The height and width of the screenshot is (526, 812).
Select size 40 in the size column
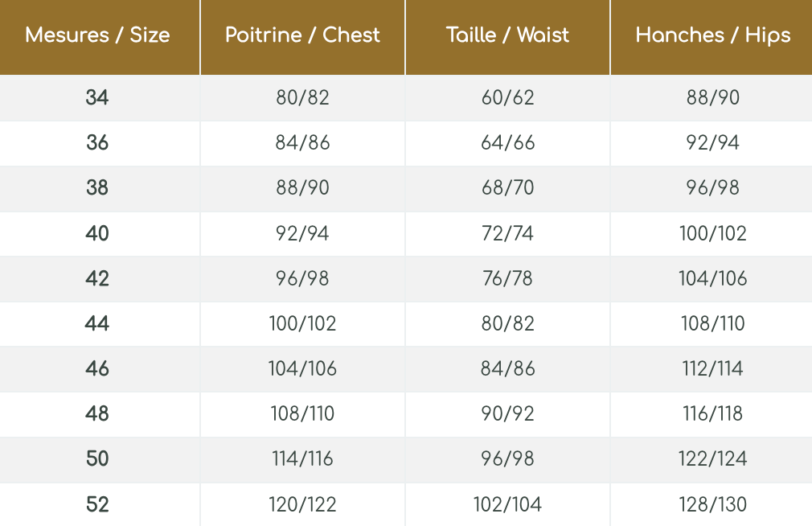(97, 234)
